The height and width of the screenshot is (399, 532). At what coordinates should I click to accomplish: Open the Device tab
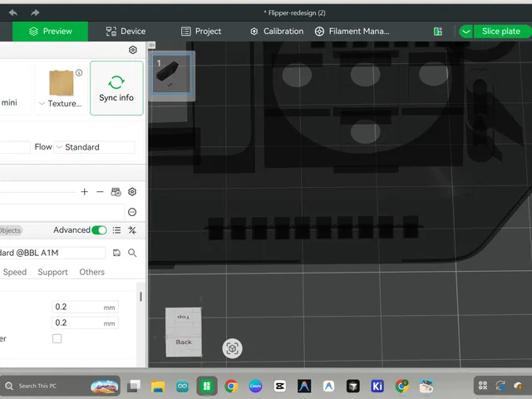pyautogui.click(x=126, y=32)
